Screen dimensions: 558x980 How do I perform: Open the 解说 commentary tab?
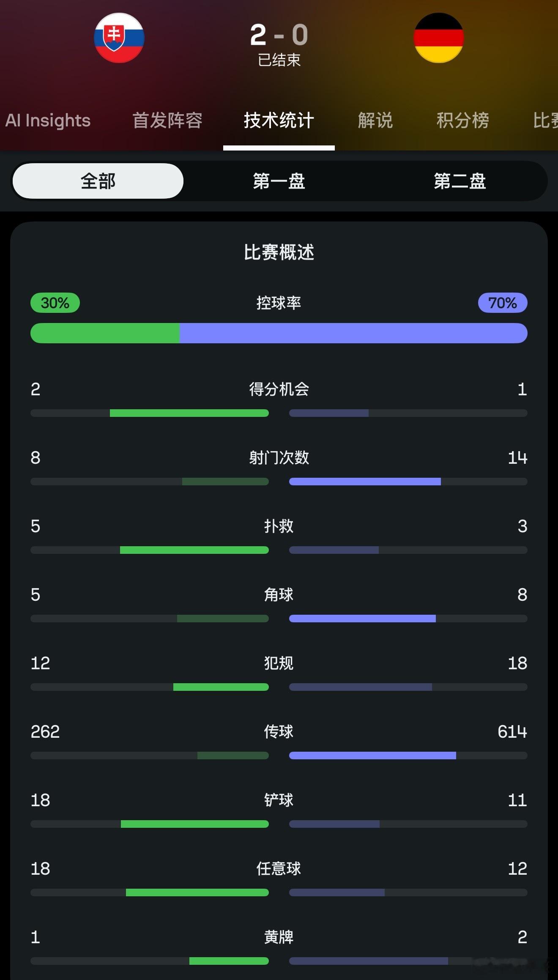coord(375,120)
